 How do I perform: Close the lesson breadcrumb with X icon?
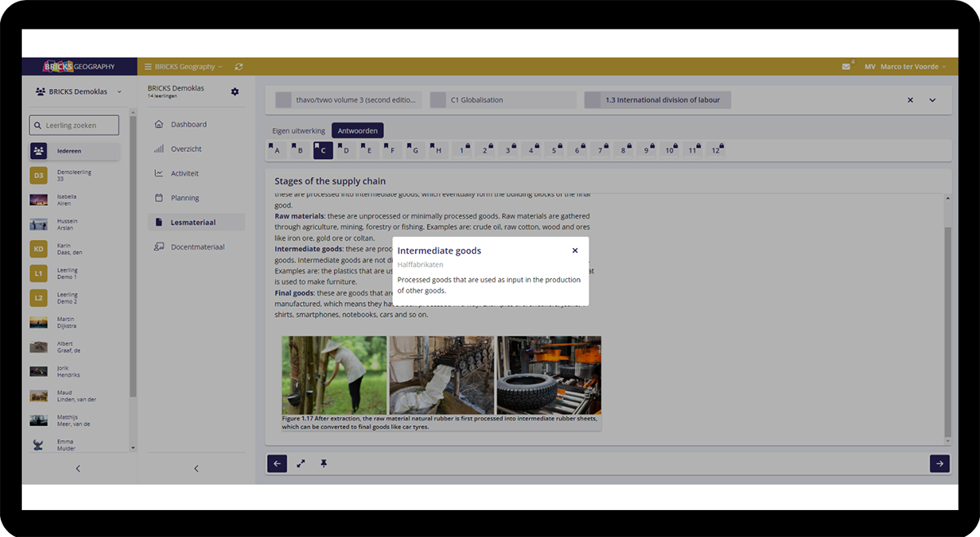pos(911,100)
